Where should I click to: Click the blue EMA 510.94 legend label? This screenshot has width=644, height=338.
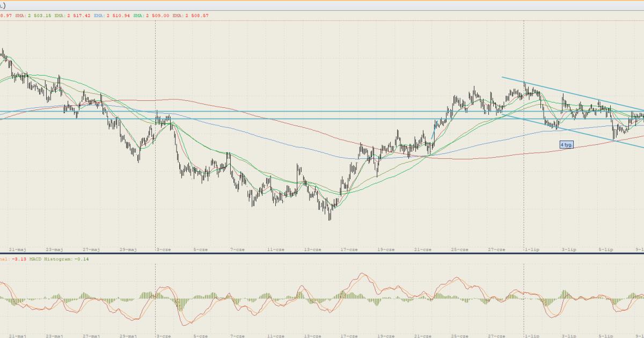tap(112, 16)
